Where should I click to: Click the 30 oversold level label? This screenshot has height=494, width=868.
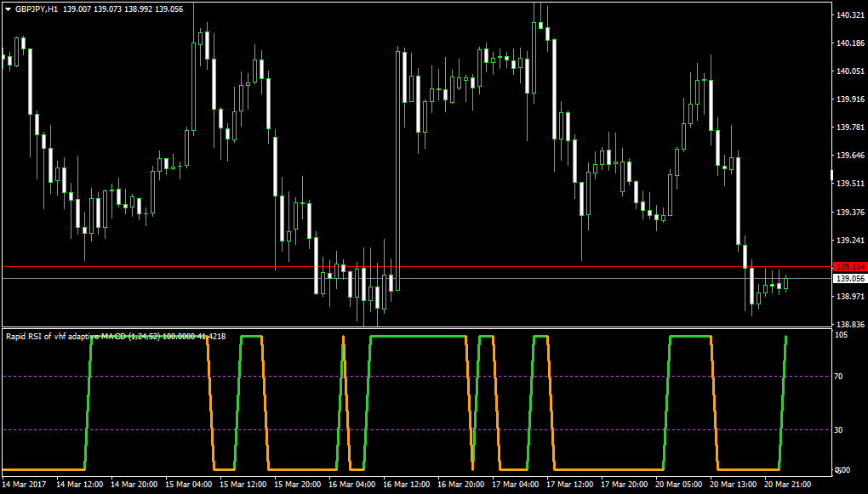click(841, 430)
